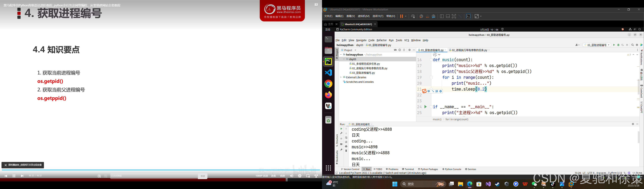
Task: Expand the External Libraries tree node
Action: (x=341, y=77)
